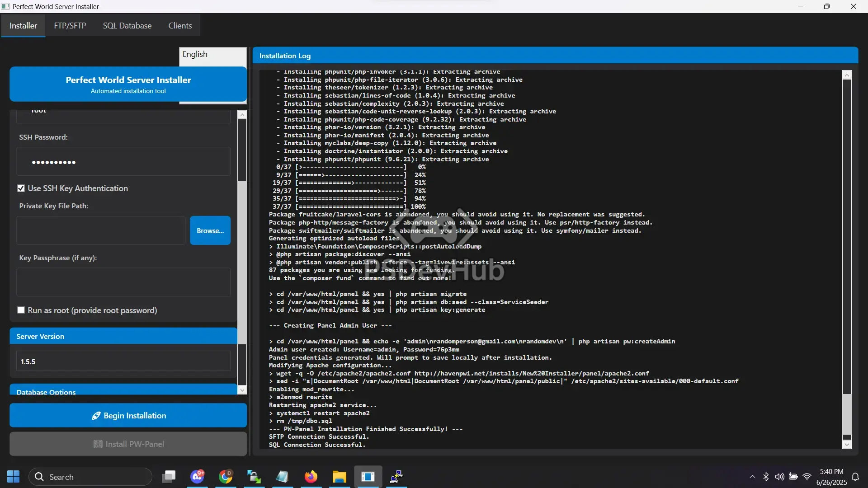Click the "37/37" 100% progress log line

349,206
